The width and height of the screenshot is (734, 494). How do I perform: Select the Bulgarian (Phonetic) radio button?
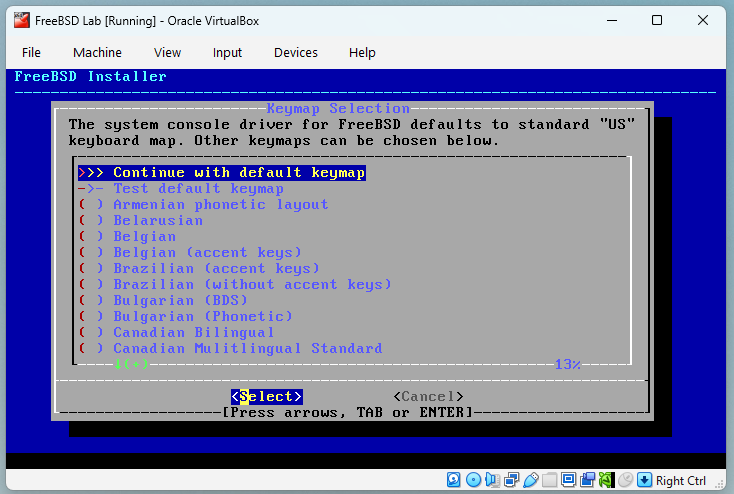tap(91, 316)
